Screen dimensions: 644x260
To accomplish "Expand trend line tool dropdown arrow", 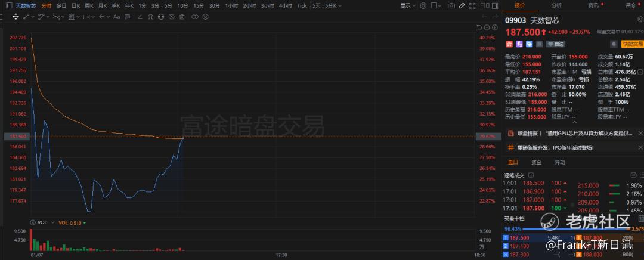I will pos(32,17).
